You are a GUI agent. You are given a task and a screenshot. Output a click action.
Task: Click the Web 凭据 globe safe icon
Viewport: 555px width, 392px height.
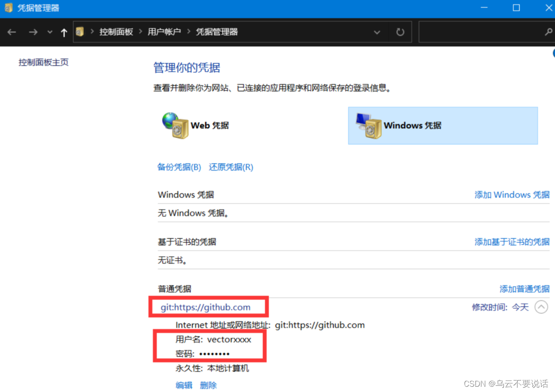tap(176, 125)
